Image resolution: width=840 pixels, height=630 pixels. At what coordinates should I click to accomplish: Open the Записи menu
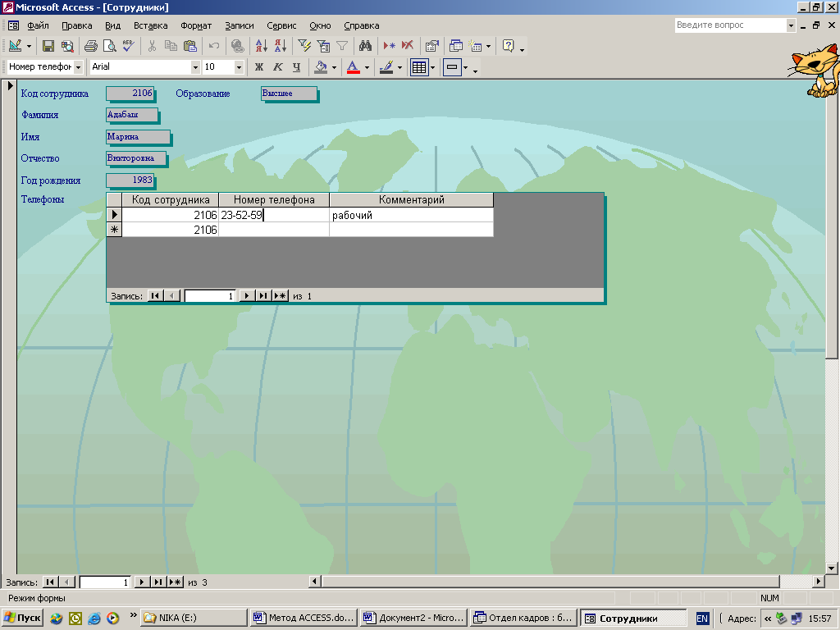240,25
